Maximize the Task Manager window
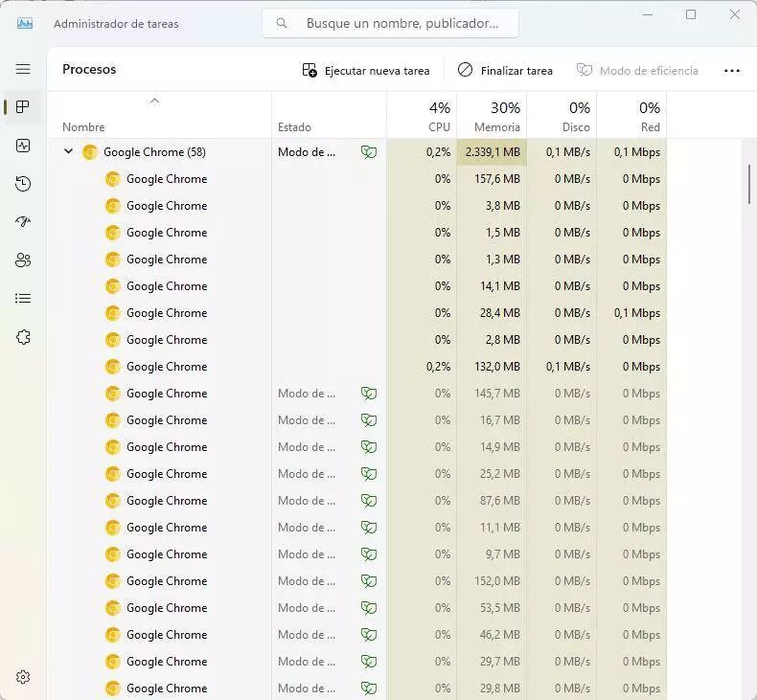The image size is (757, 700). point(691,14)
